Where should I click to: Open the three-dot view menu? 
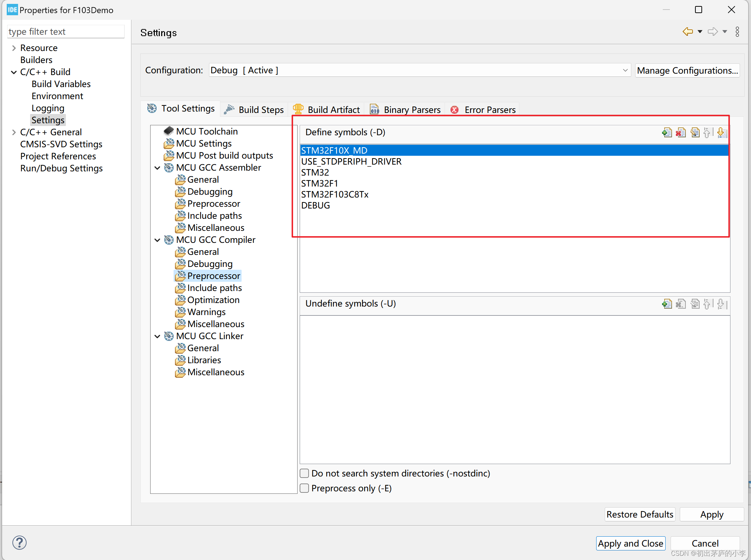(737, 32)
